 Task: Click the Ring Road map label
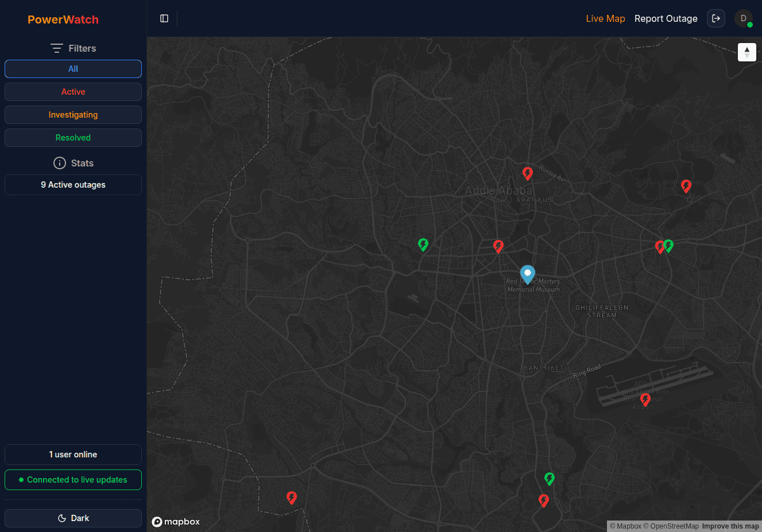[587, 371]
